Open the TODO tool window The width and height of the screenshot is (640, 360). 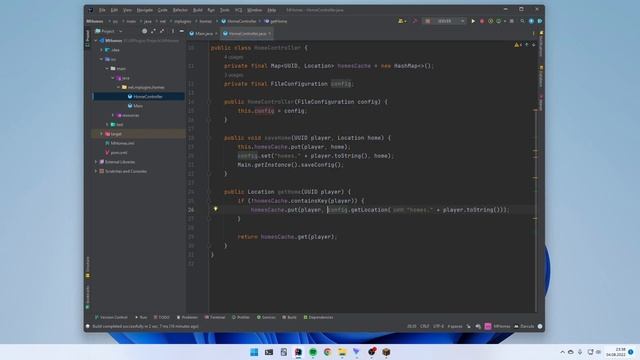pos(162,317)
